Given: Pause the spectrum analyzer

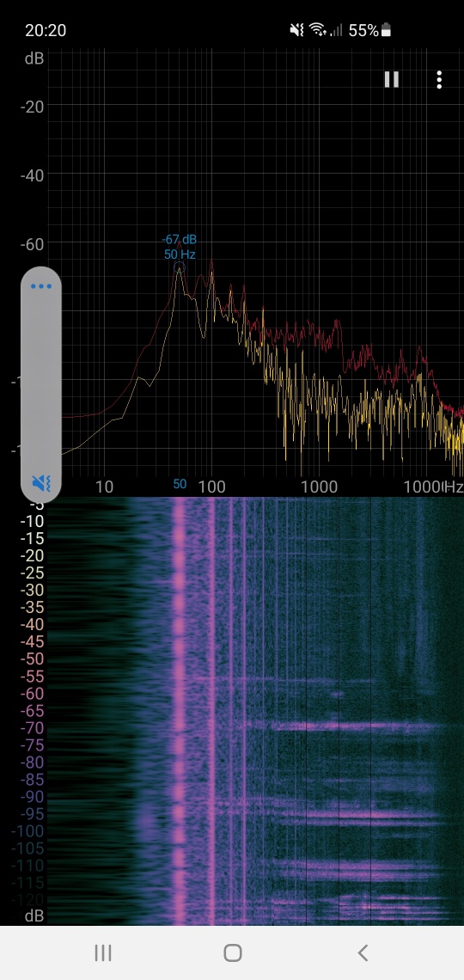Looking at the screenshot, I should [392, 79].
